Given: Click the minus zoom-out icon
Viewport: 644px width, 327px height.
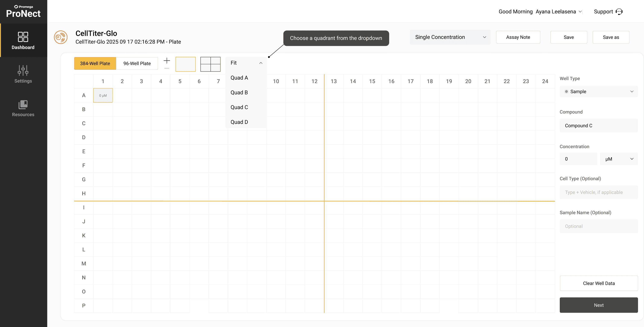Looking at the screenshot, I should click(167, 68).
